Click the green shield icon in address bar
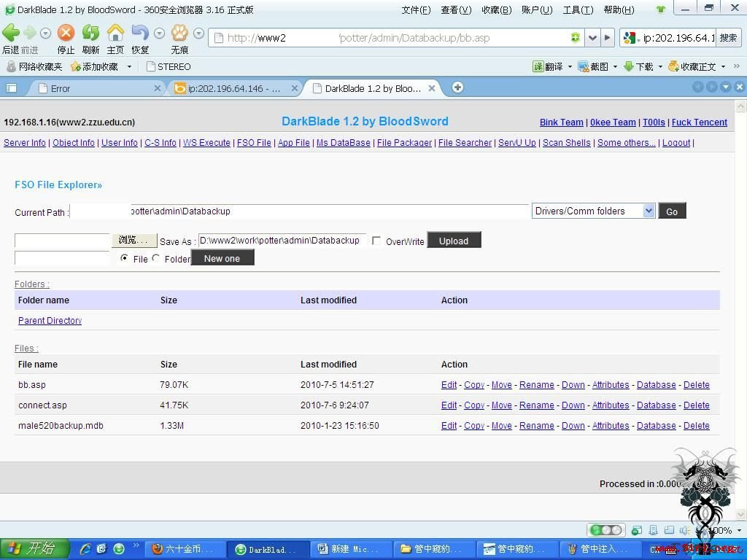 (x=576, y=38)
